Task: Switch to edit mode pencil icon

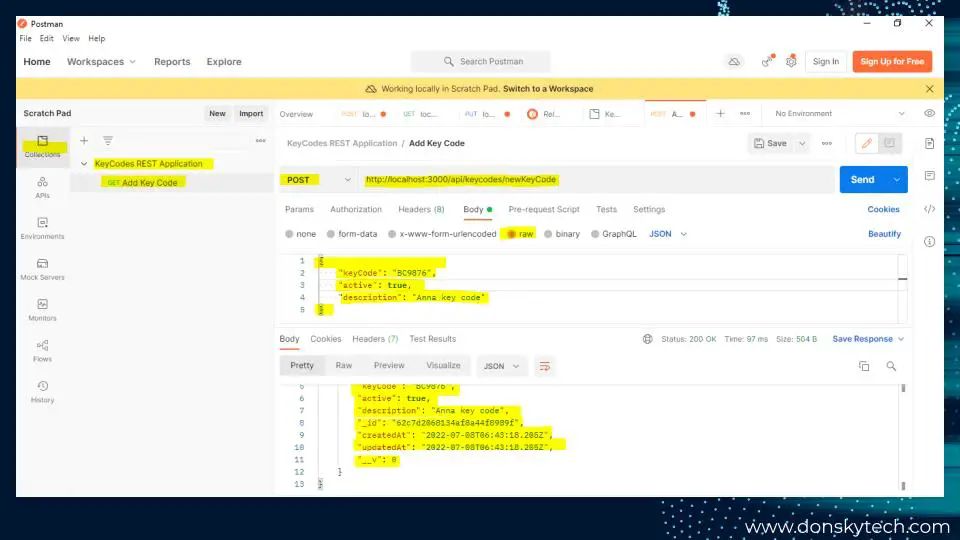Action: pyautogui.click(x=866, y=143)
